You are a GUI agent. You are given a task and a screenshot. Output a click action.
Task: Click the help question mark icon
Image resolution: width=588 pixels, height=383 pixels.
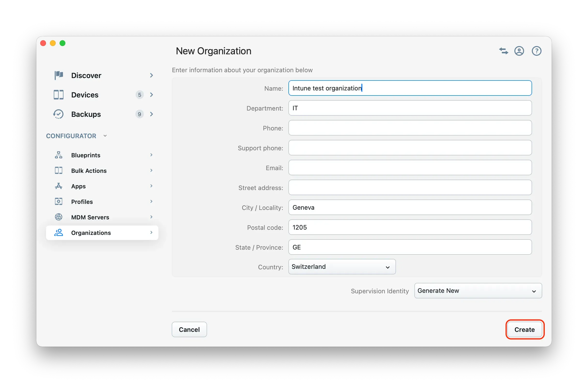click(x=536, y=51)
